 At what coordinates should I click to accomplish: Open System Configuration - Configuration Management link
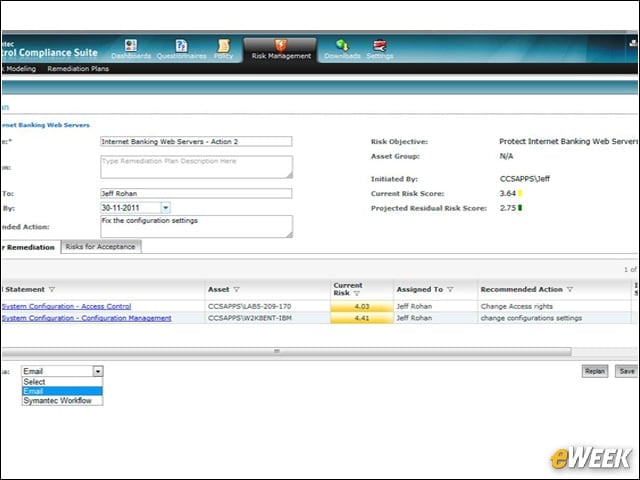[x=87, y=318]
